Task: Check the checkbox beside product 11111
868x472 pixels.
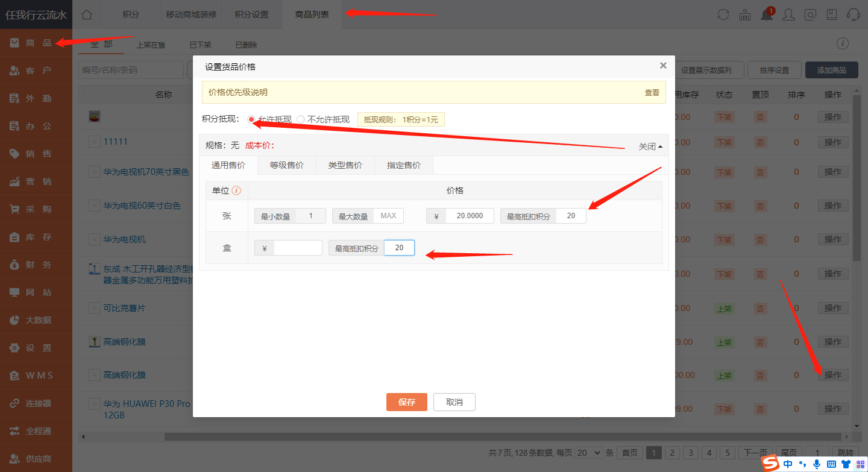Action: (x=94, y=141)
